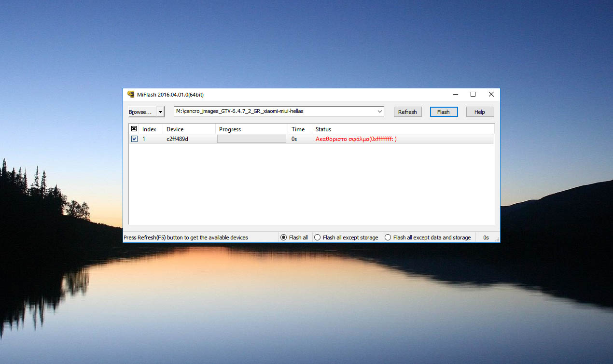Click index number 1 in the row
The height and width of the screenshot is (364, 613).
(144, 139)
